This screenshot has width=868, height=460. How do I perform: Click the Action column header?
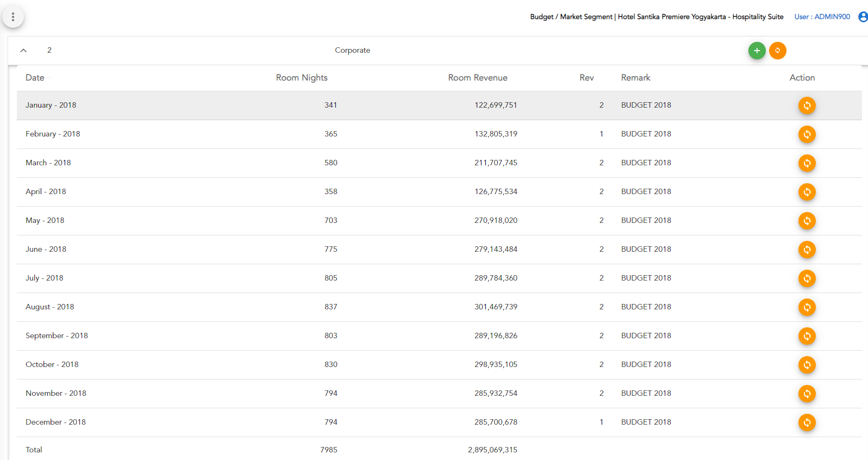[x=802, y=78]
